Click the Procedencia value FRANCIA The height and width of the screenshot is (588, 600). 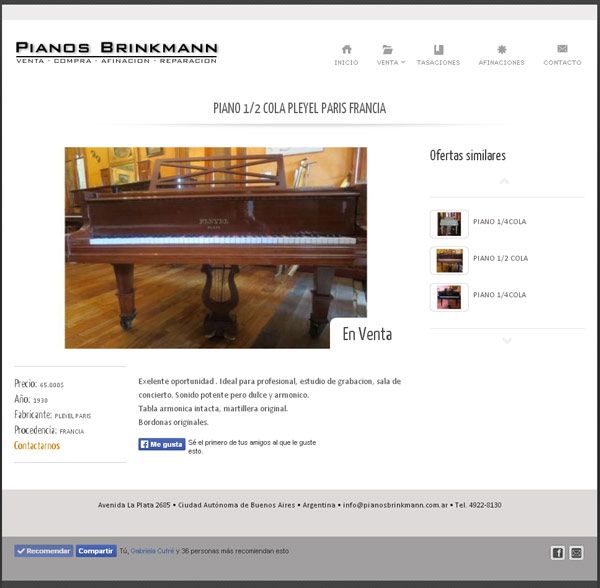[x=72, y=432]
